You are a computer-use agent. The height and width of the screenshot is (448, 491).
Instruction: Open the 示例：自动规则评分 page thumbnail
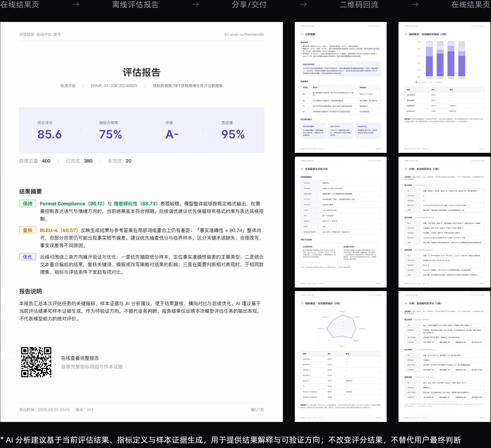click(x=444, y=222)
